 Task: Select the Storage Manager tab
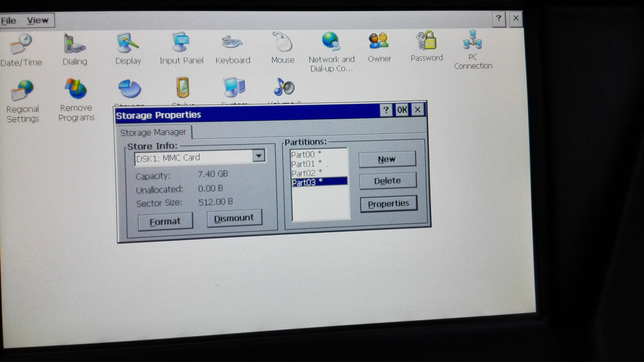click(153, 132)
